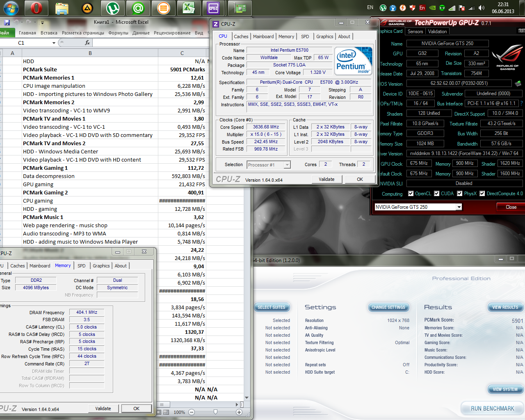Open the Opera browser taskbar icon
The width and height of the screenshot is (525, 420).
[x=37, y=8]
